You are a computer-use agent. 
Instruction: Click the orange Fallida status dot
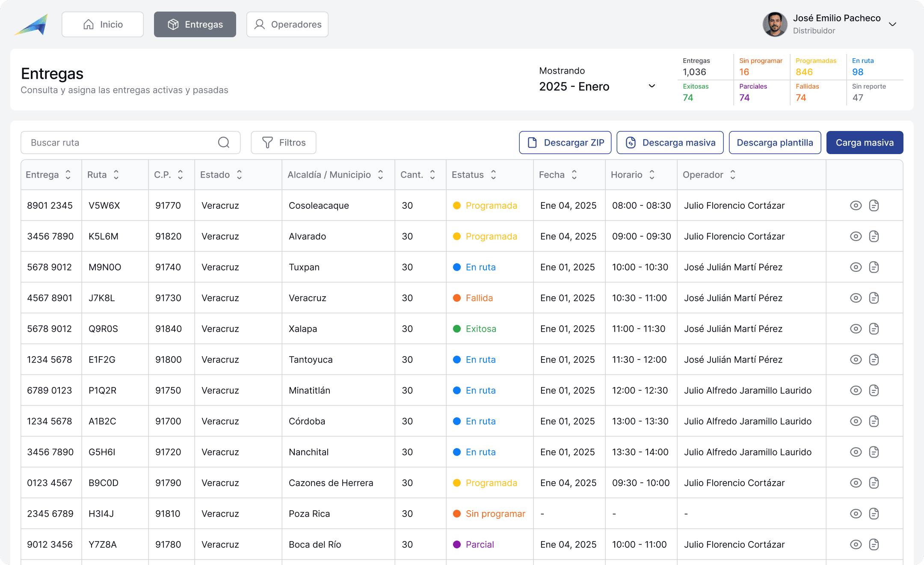(456, 298)
